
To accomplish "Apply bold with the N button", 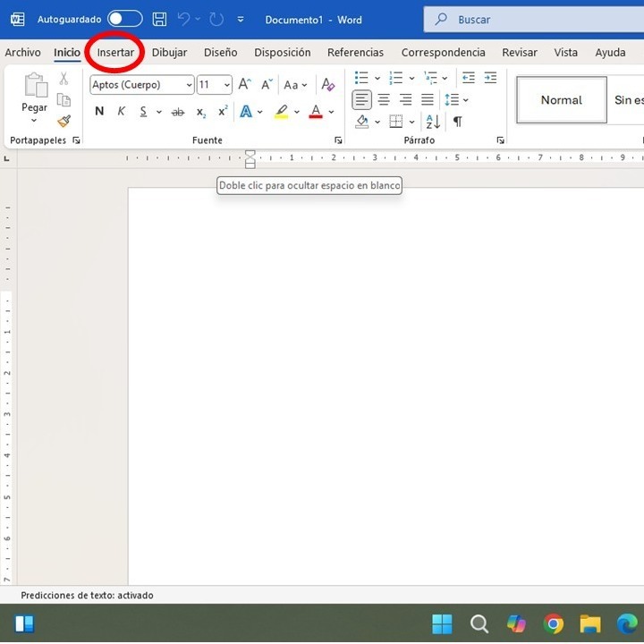I will (99, 111).
